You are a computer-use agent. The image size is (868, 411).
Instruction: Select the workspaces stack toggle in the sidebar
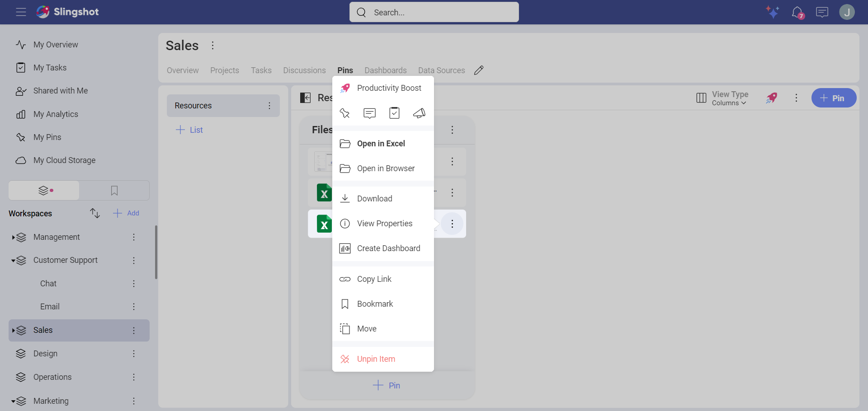pos(43,190)
